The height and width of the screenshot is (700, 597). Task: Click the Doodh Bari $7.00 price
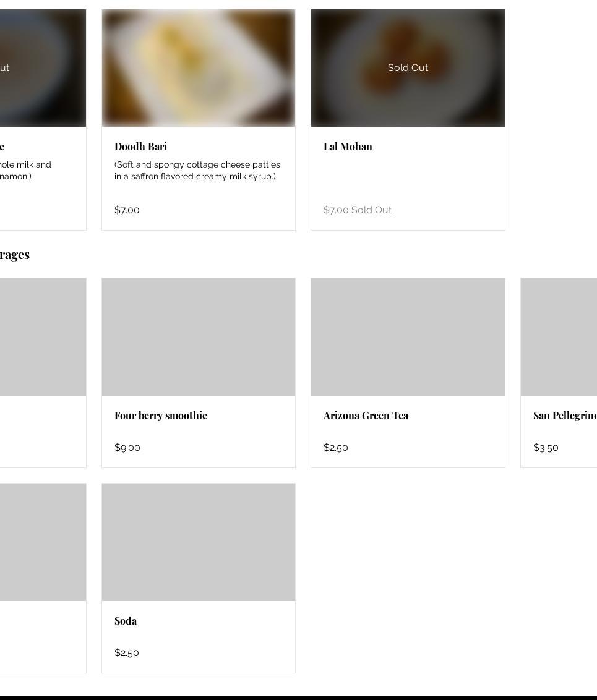(x=127, y=210)
